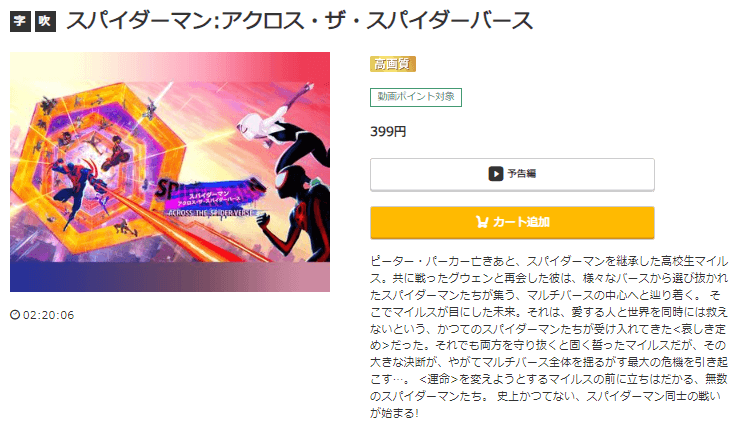This screenshot has height=426, width=736.
Task: Click the 吹 dubbed badge icon
Action: click(46, 21)
